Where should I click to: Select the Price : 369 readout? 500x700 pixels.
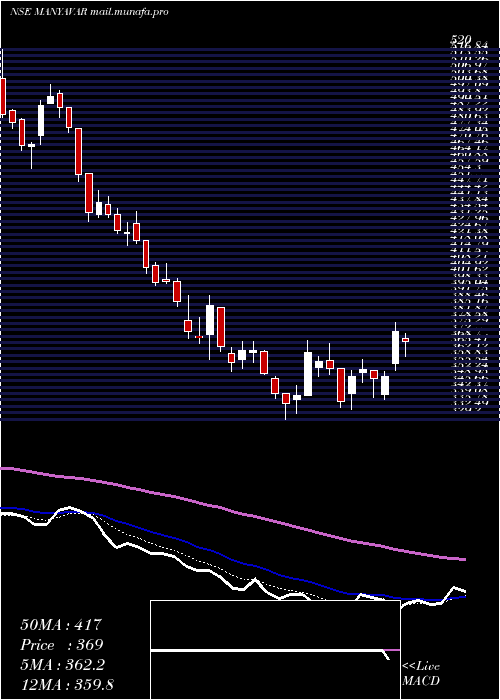click(62, 645)
